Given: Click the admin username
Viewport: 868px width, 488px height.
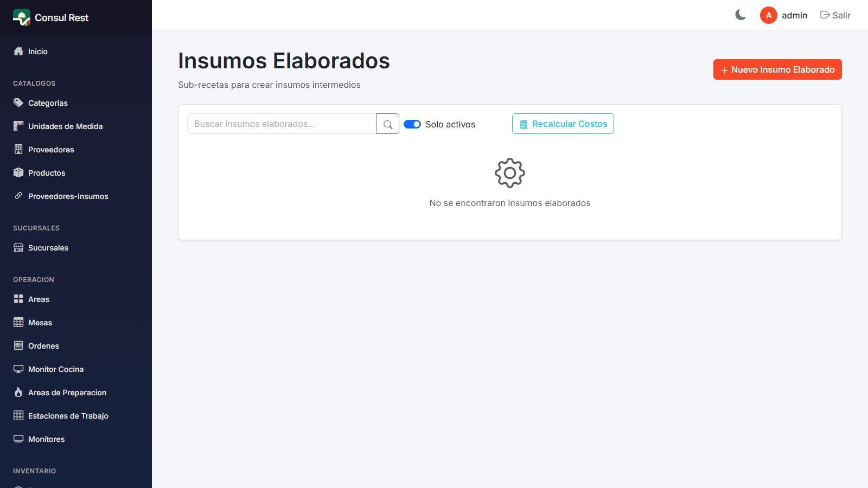Looking at the screenshot, I should tap(795, 15).
